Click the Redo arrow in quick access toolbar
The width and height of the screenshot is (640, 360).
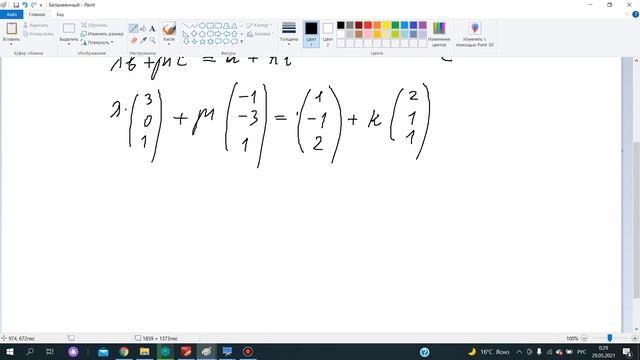pos(33,5)
